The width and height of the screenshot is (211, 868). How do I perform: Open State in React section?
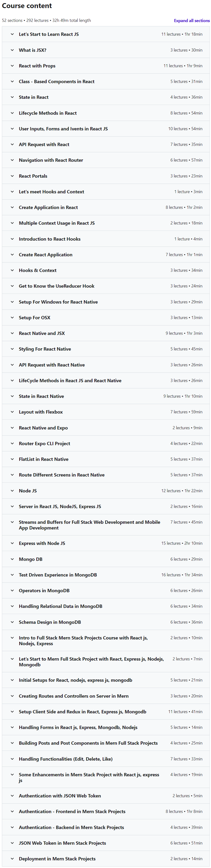tap(106, 97)
